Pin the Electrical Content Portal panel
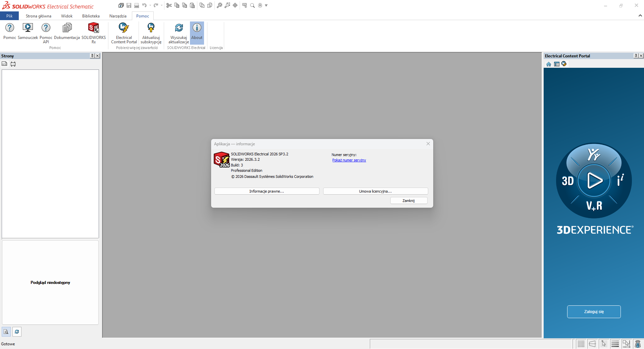Image resolution: width=644 pixels, height=349 pixels. 636,56
